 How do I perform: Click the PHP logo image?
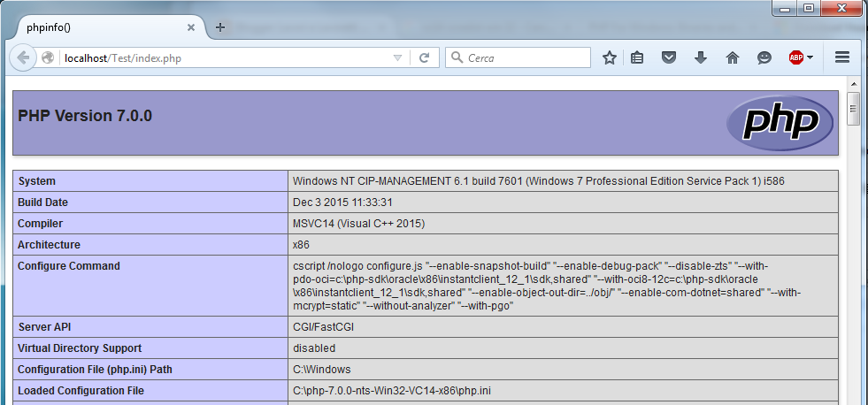pos(780,123)
